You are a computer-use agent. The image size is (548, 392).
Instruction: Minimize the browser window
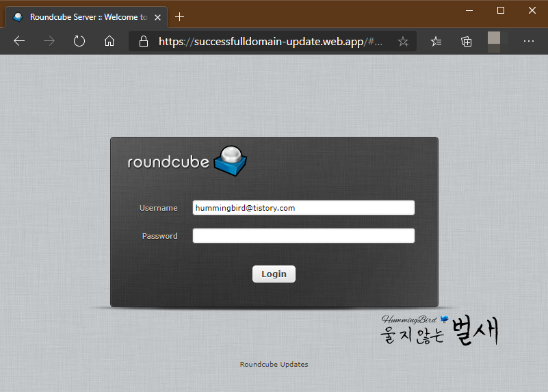tap(469, 10)
